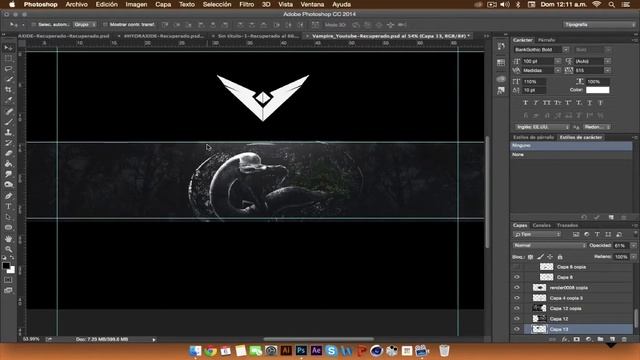The image size is (640, 360).
Task: Switch to the Canales tab
Action: [542, 225]
